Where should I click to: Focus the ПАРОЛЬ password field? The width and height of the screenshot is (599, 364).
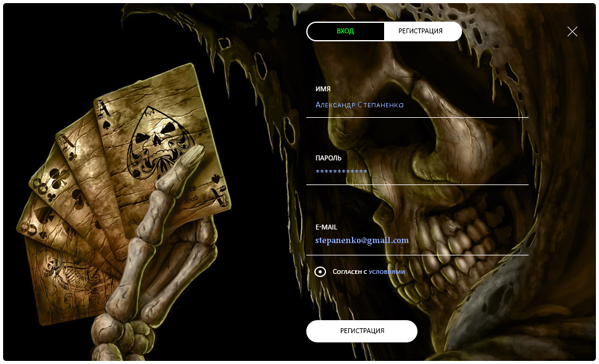(417, 172)
